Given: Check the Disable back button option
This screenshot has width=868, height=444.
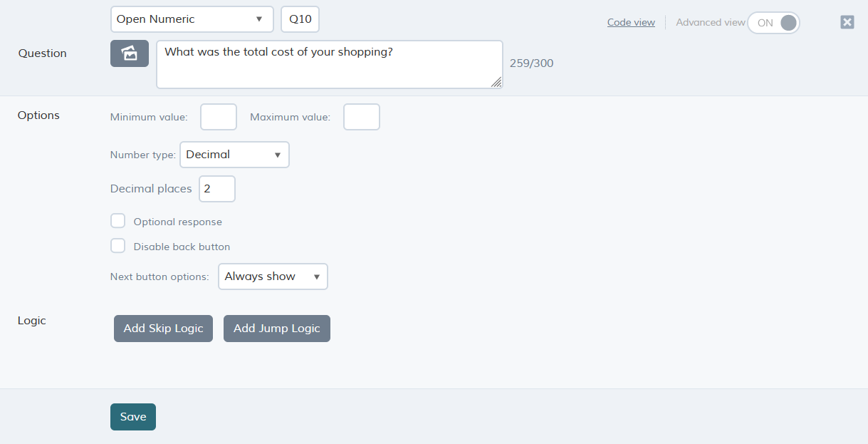Looking at the screenshot, I should [x=118, y=246].
